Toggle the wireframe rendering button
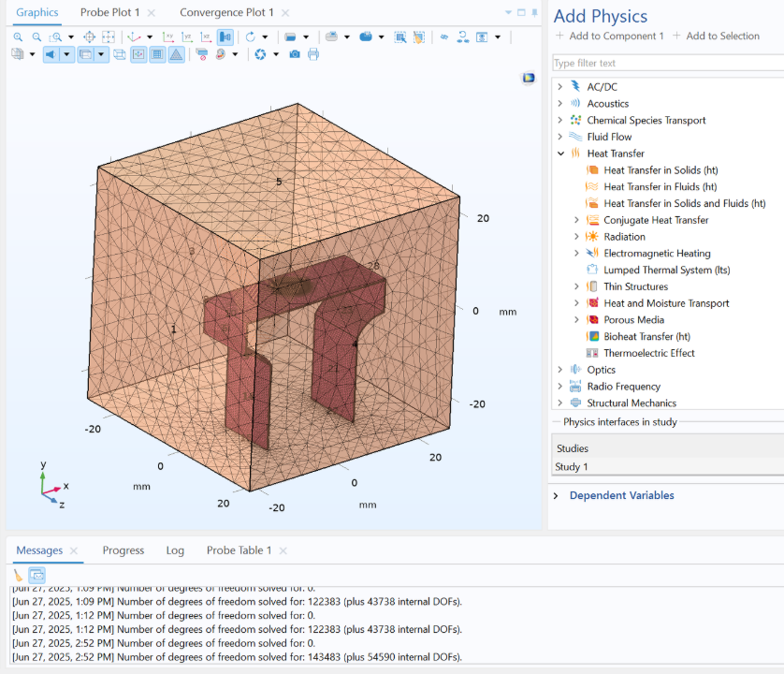Viewport: 784px width, 674px height. pos(120,54)
